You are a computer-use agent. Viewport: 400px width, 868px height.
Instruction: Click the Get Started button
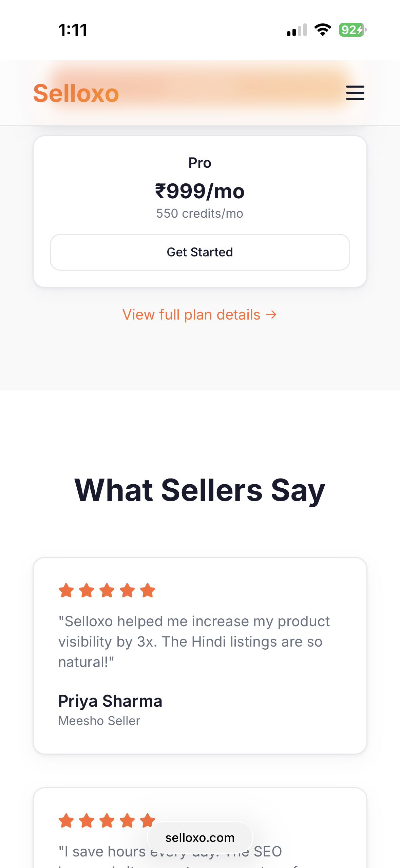(200, 252)
